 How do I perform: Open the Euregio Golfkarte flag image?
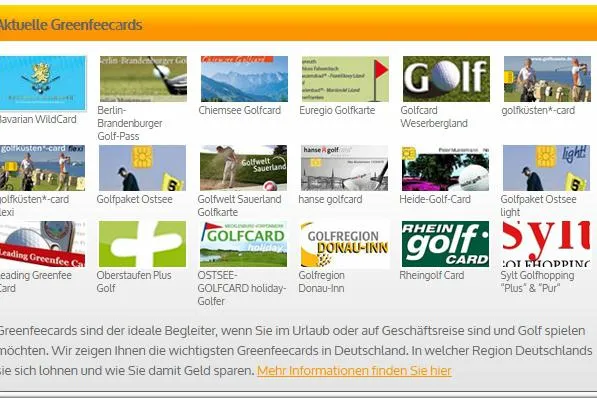[x=345, y=79]
